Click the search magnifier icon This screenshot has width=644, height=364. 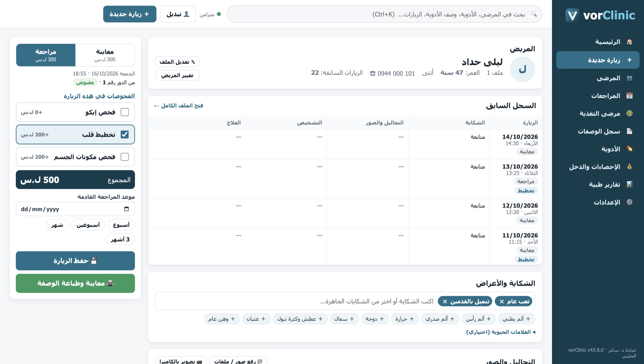(534, 14)
